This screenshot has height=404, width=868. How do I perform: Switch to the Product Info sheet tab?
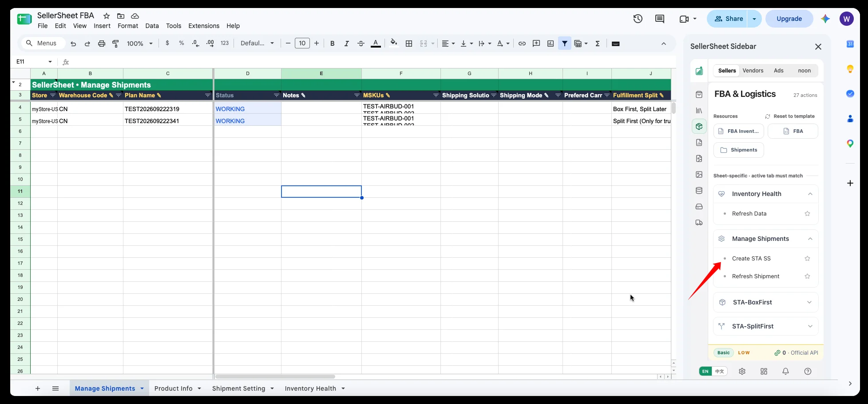click(x=174, y=388)
